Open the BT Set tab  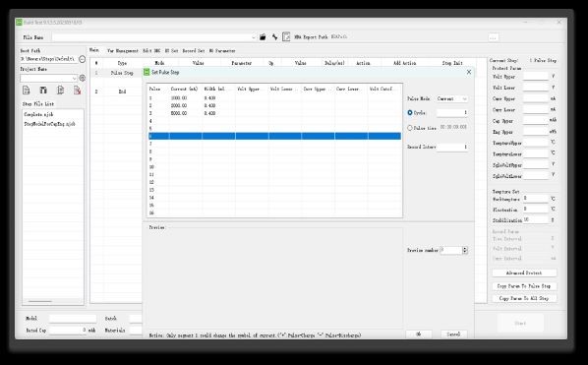[172, 50]
